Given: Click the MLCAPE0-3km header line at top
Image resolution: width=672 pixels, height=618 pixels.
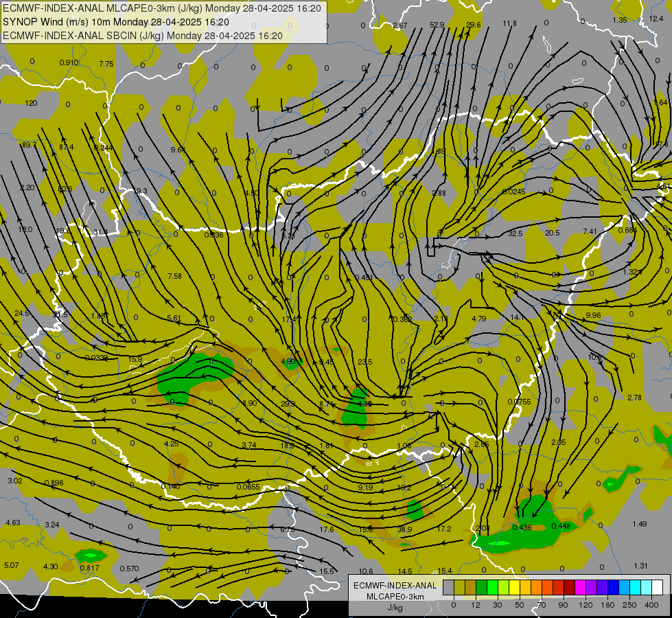Looking at the screenshot, I should tap(161, 8).
